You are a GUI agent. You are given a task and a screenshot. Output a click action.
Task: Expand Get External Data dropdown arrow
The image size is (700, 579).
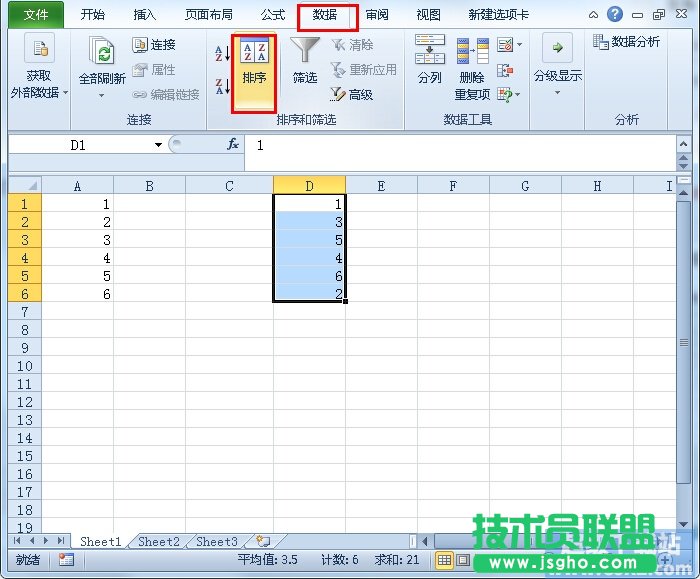[x=66, y=93]
